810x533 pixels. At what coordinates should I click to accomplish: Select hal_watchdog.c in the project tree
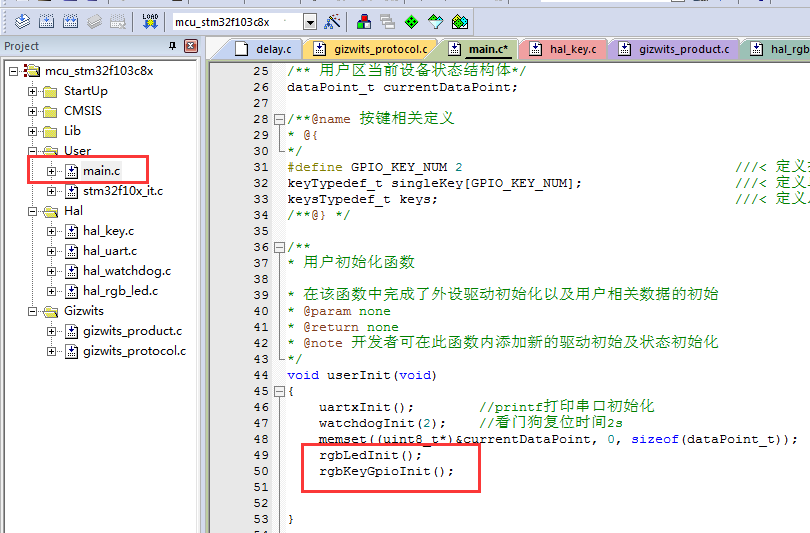click(x=126, y=271)
